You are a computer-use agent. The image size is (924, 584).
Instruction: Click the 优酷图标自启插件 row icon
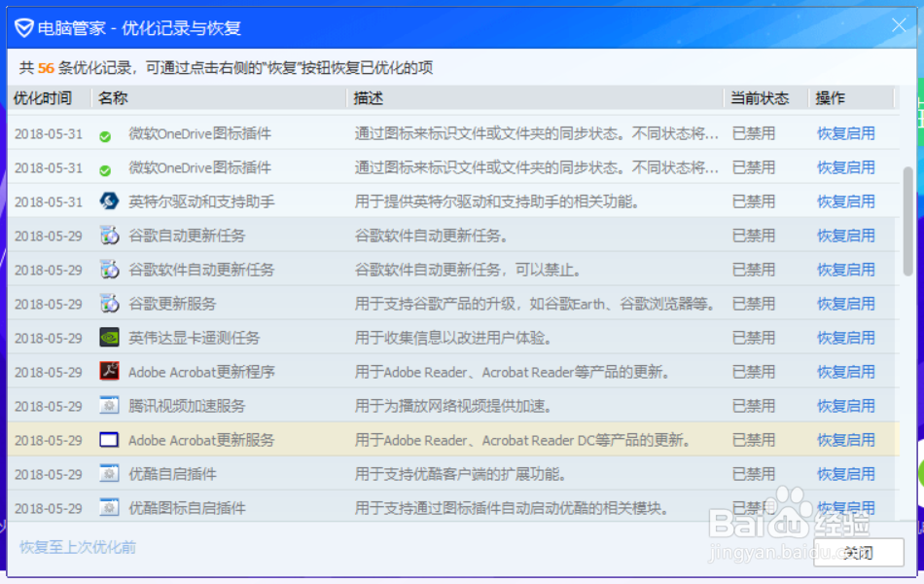click(x=109, y=508)
